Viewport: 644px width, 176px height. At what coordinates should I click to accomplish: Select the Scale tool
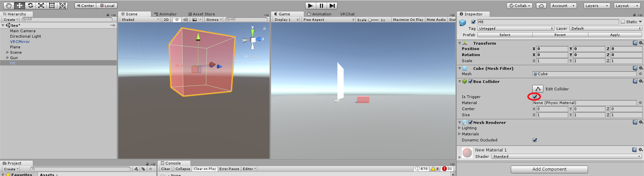pyautogui.click(x=41, y=5)
